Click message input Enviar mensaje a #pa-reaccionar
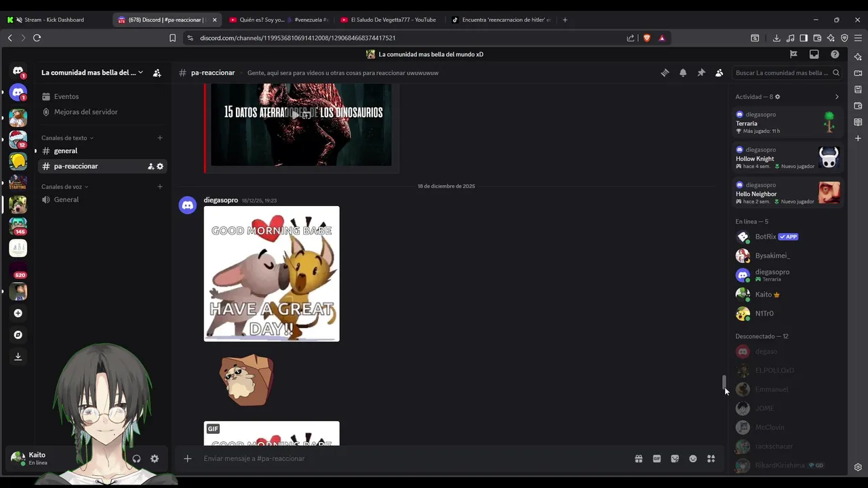 point(414,459)
